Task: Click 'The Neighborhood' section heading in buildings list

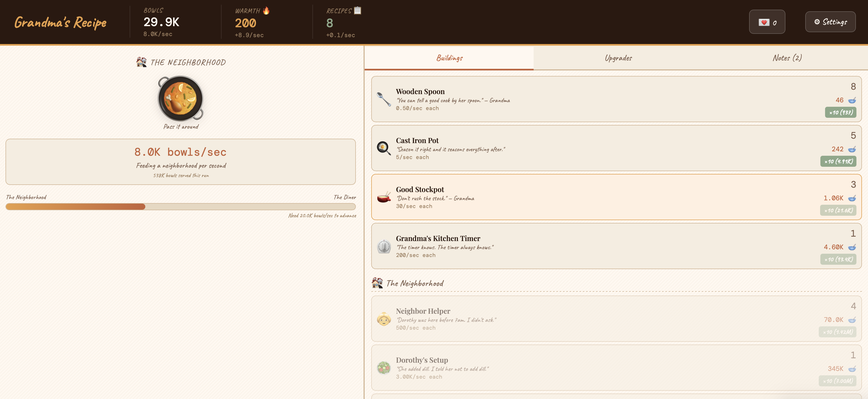Action: 415,283
